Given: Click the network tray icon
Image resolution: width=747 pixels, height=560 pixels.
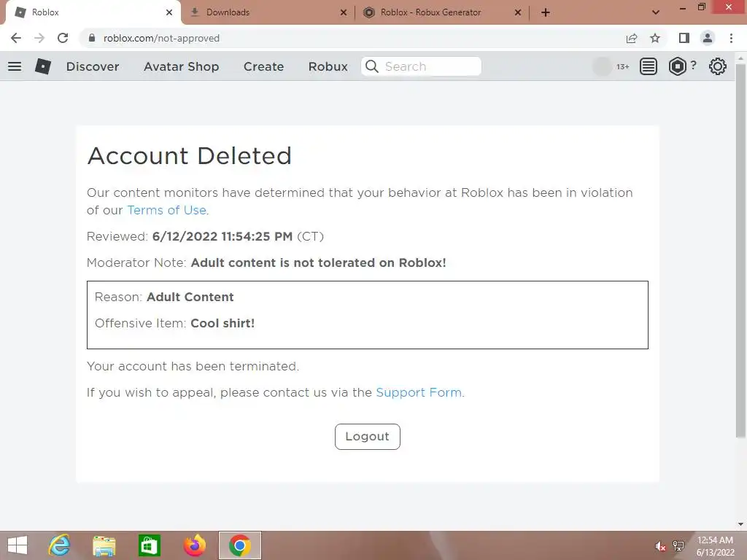Looking at the screenshot, I should point(678,546).
